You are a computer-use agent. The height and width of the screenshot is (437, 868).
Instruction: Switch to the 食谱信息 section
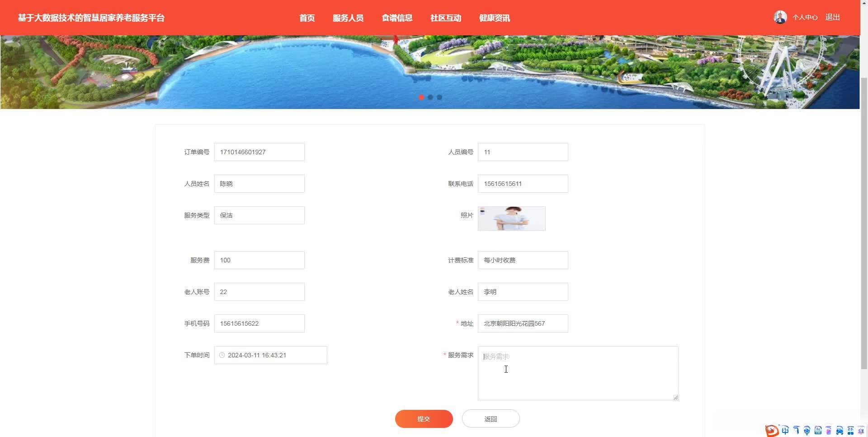[x=396, y=18]
